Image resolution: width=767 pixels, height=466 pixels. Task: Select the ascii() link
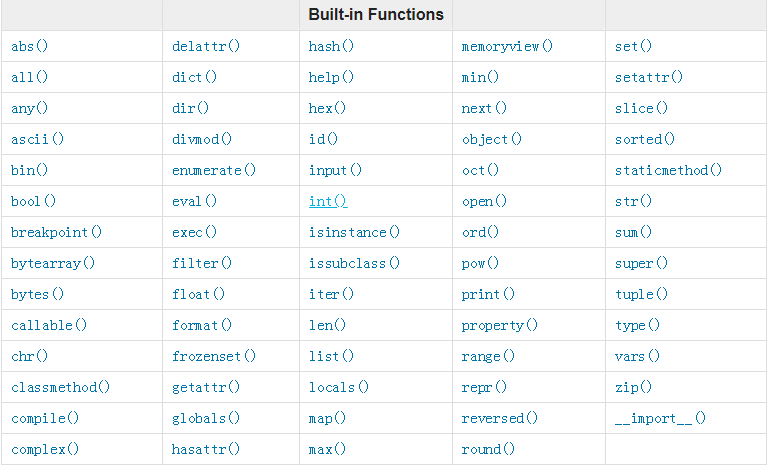(x=37, y=139)
